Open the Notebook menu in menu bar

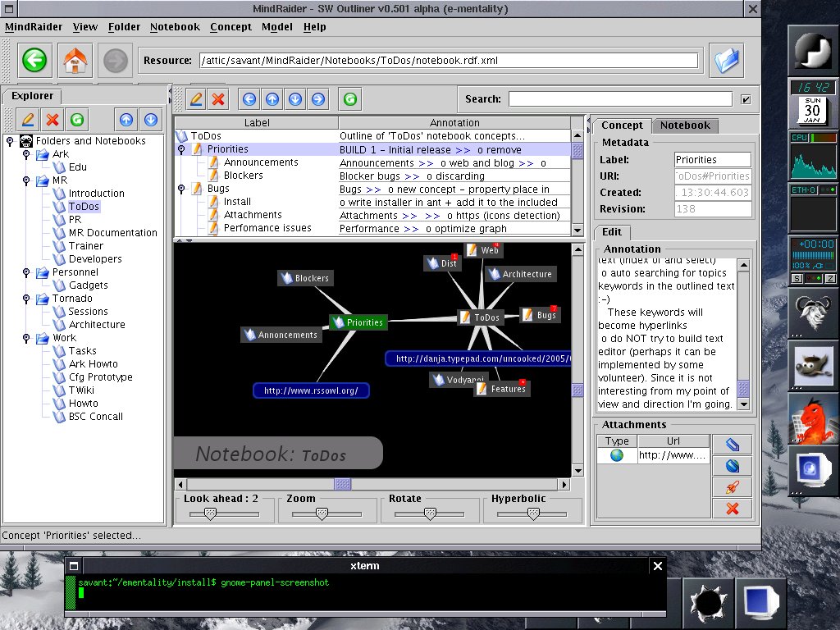(x=175, y=27)
